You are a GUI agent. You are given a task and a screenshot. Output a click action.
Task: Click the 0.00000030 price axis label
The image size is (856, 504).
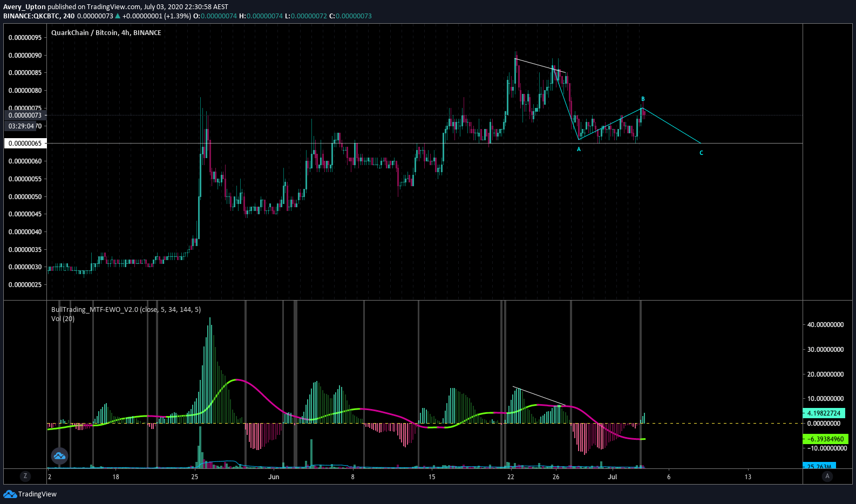pyautogui.click(x=25, y=267)
